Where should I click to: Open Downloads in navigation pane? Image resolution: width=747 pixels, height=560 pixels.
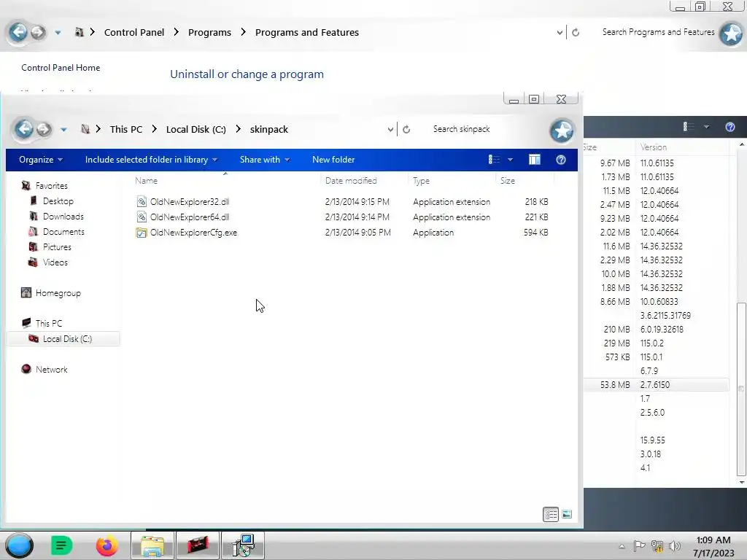(x=63, y=216)
